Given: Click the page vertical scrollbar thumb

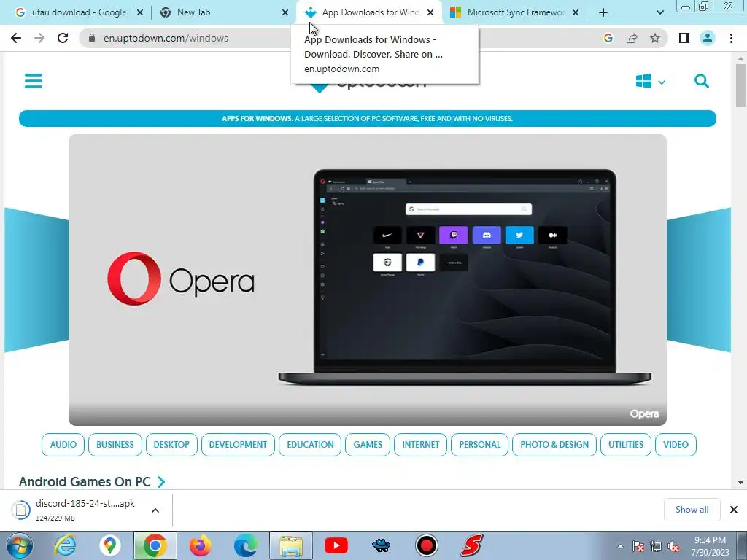Looking at the screenshot, I should point(740,86).
